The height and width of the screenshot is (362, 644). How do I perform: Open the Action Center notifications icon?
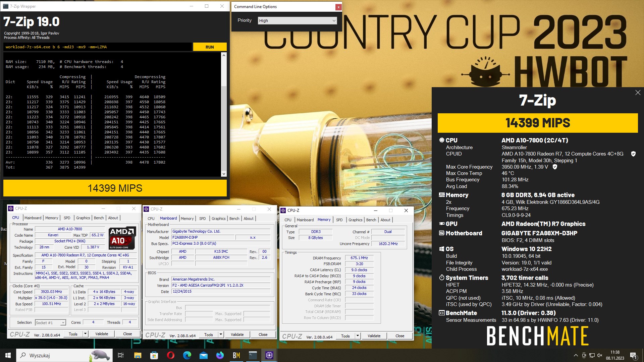point(633,355)
